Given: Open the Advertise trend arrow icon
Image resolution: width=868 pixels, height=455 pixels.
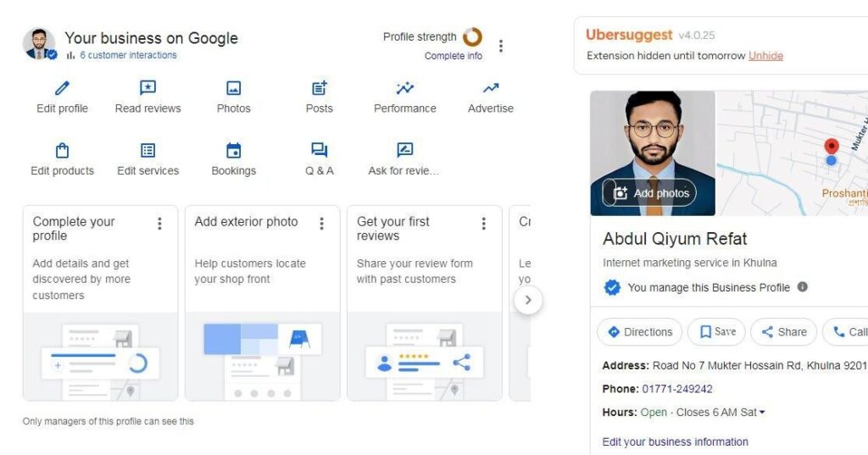Looking at the screenshot, I should point(491,88).
